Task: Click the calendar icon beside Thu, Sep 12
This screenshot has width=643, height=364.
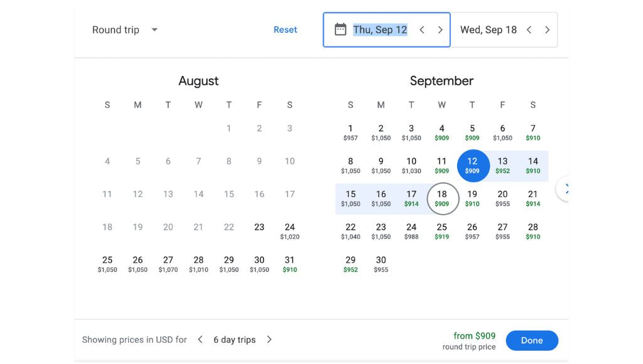Action: [x=340, y=29]
